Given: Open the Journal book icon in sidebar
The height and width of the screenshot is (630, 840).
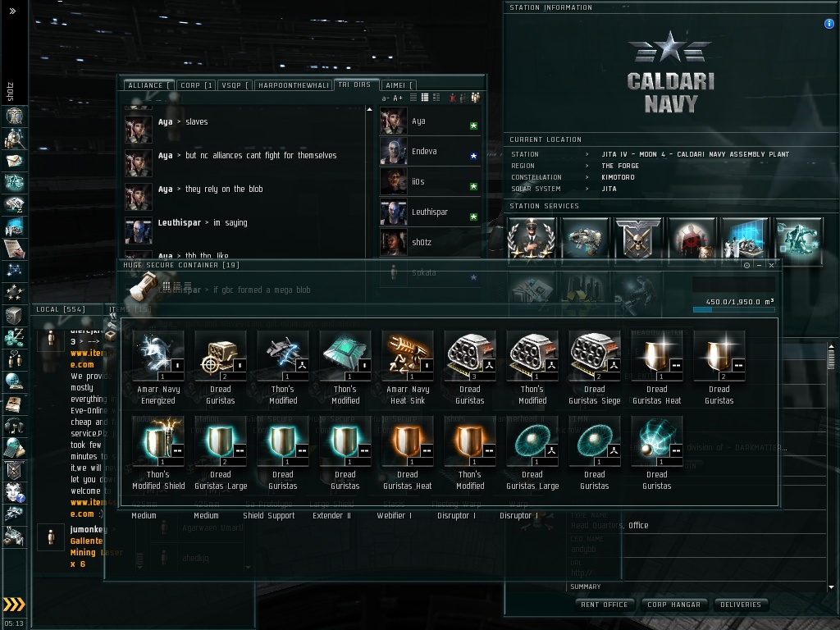Looking at the screenshot, I should 14,404.
